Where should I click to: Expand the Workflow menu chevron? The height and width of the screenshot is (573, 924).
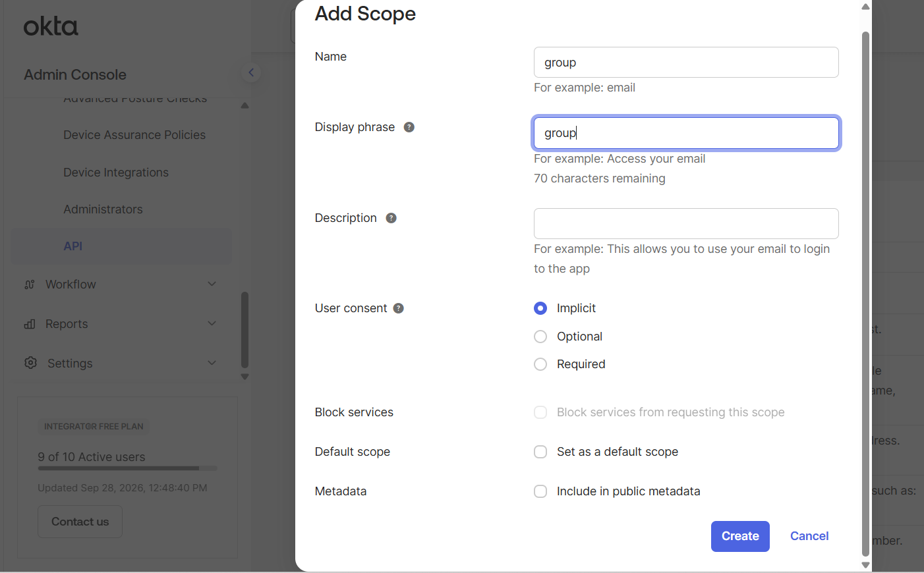212,284
